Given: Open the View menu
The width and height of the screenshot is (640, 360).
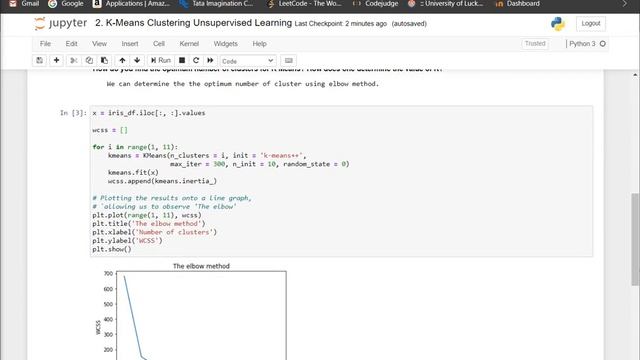Looking at the screenshot, I should click(99, 44).
